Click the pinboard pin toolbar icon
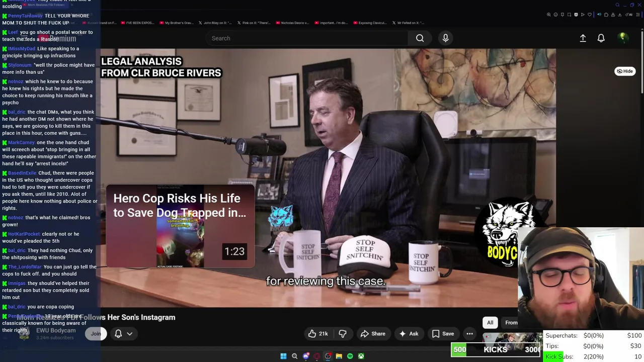Screen dimensions: 644x362 [x=562, y=15]
